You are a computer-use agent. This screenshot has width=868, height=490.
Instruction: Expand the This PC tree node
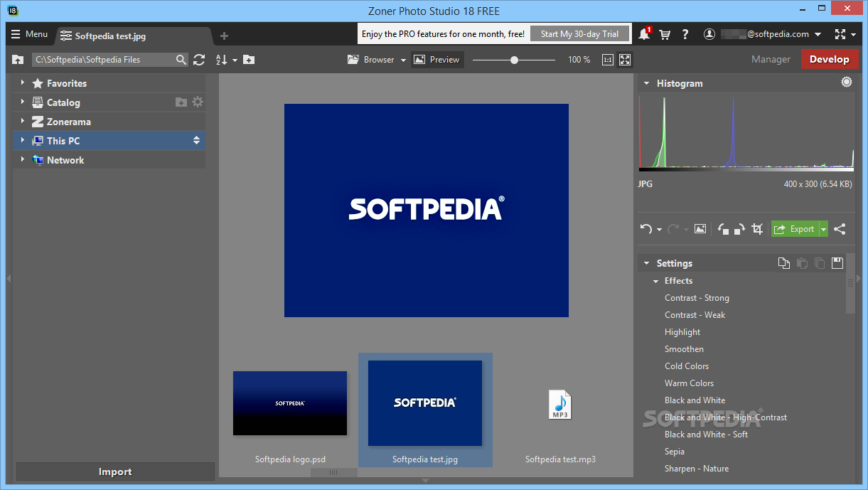23,140
